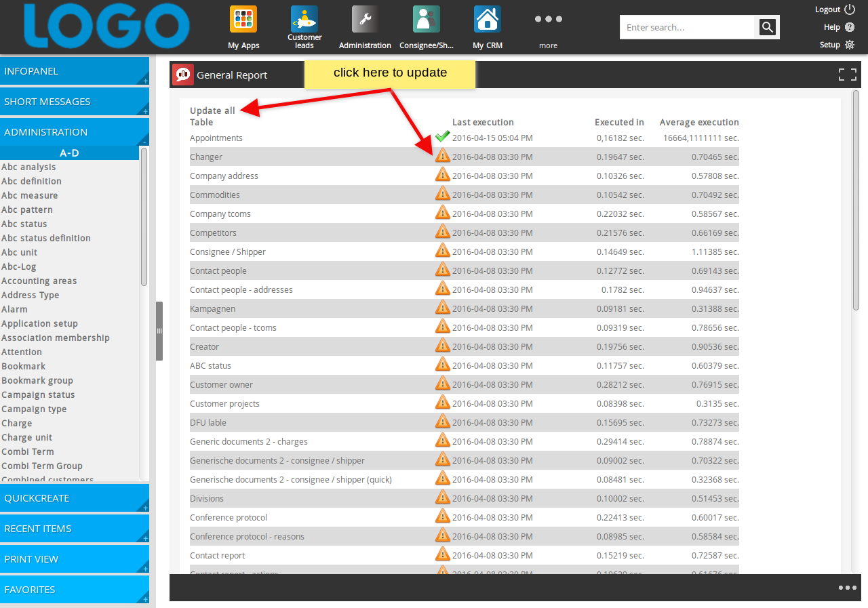Screen dimensions: 868x608
Task: Open My CRM home icon
Action: tap(487, 20)
